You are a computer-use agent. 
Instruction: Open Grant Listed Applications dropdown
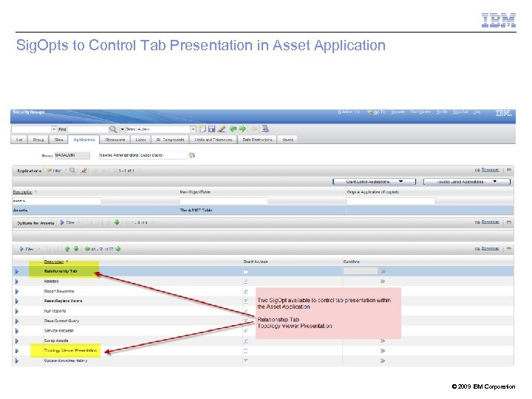pyautogui.click(x=374, y=182)
